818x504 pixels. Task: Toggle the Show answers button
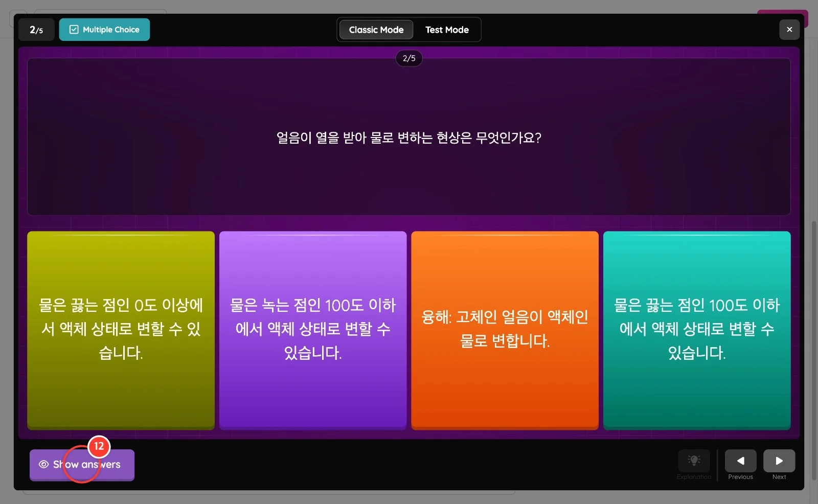tap(82, 465)
